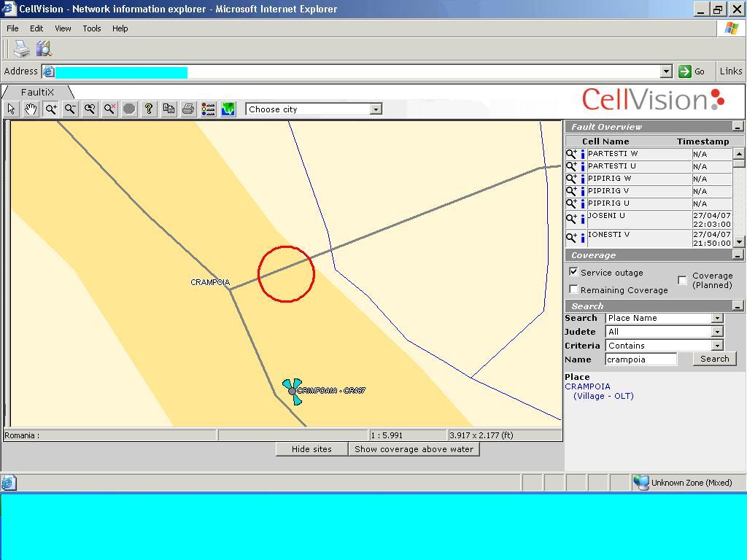Show info for JOSENI U cell
The width and height of the screenshot is (747, 560).
coord(583,219)
